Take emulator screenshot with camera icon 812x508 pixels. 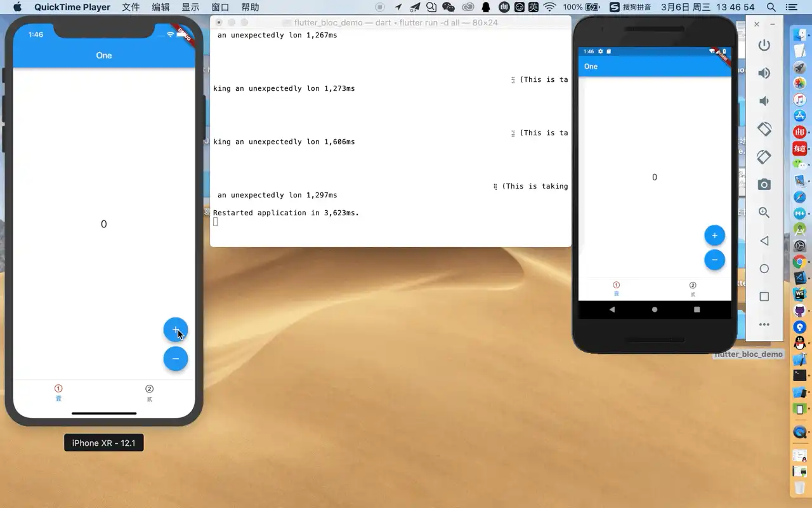tap(764, 185)
